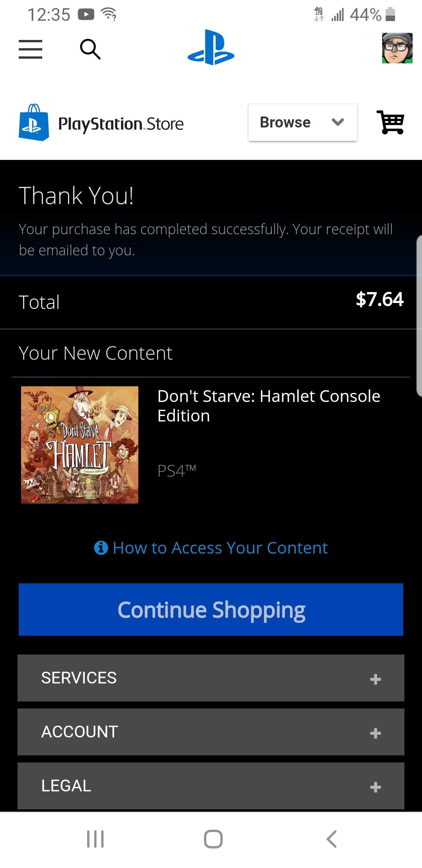Image resolution: width=422 pixels, height=868 pixels.
Task: Tap the search magnifier icon
Action: (90, 49)
